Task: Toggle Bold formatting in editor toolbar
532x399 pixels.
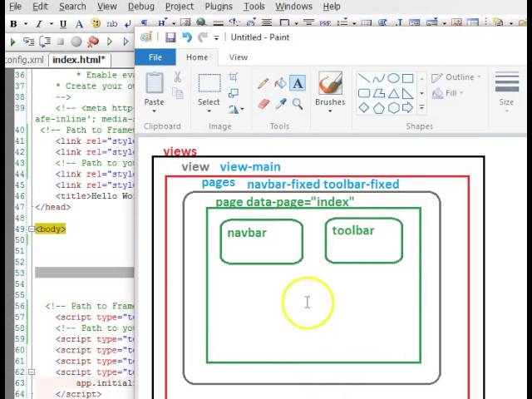Action: click(x=13, y=24)
